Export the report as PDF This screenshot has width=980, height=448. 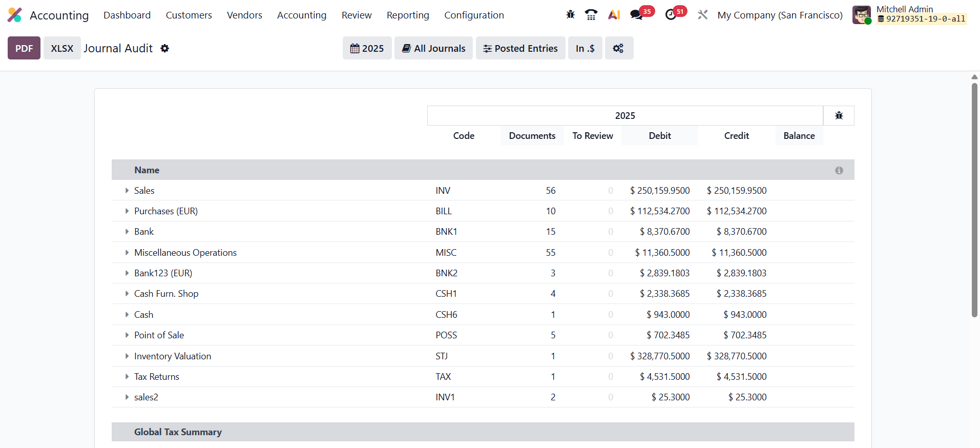point(24,48)
